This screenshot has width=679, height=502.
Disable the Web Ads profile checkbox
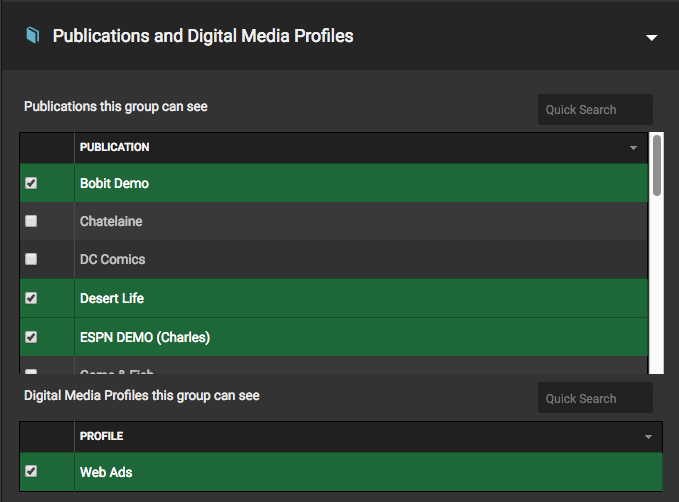pos(31,471)
